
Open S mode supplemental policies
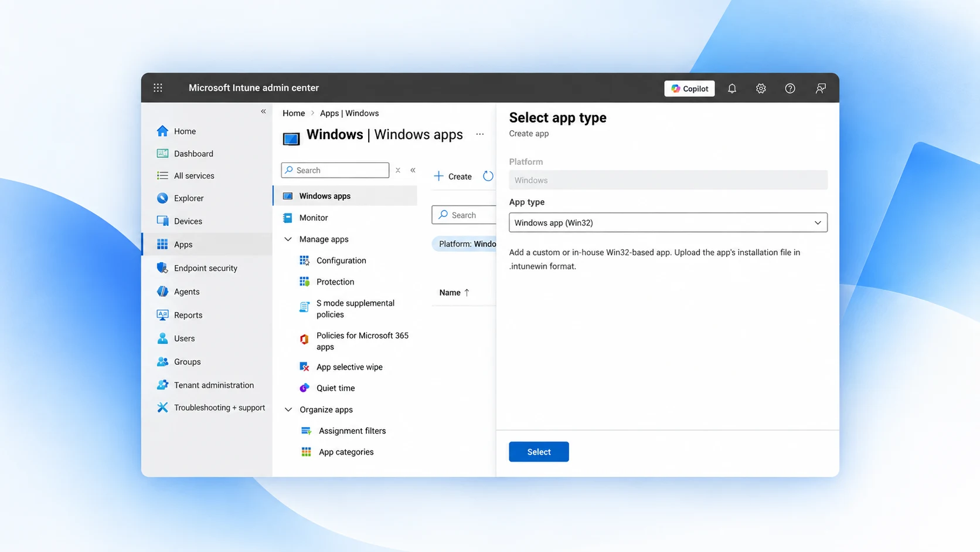pos(347,309)
